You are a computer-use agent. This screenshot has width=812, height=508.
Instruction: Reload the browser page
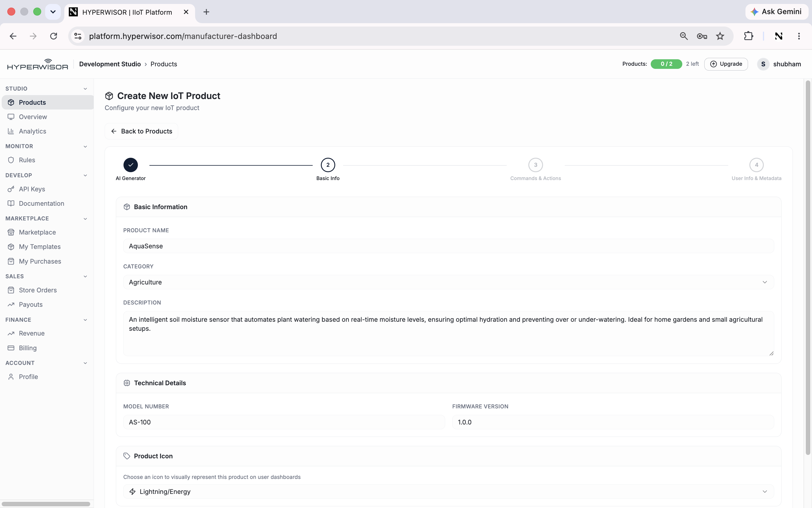coord(54,36)
